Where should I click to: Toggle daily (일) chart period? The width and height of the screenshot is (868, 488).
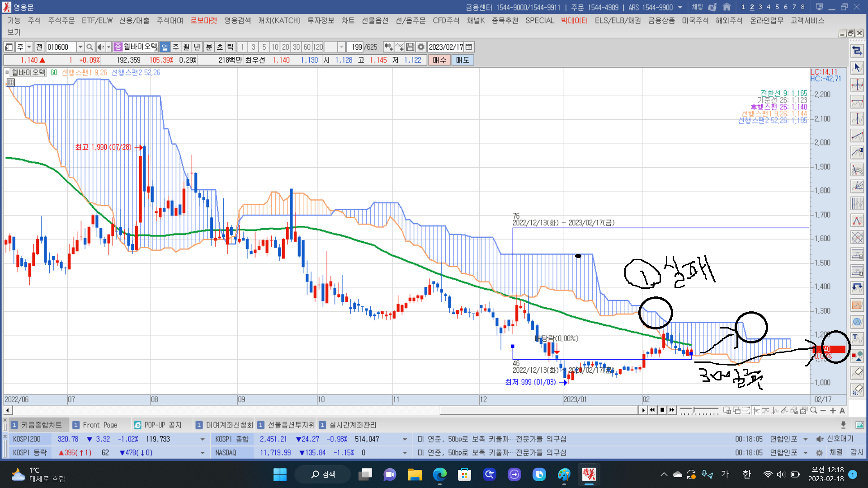click(x=165, y=47)
